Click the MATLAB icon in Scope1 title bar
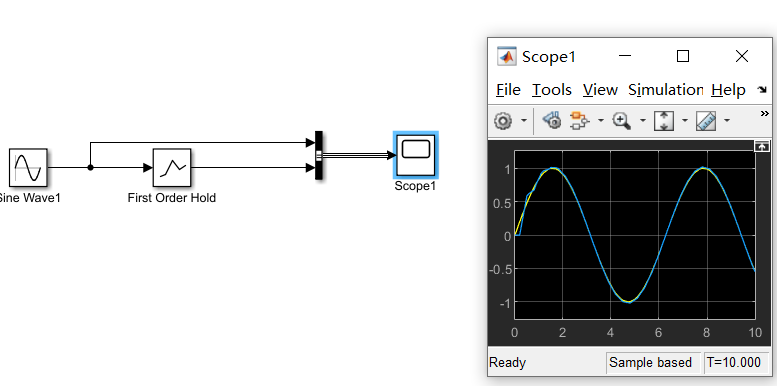777x386 pixels. [x=506, y=56]
